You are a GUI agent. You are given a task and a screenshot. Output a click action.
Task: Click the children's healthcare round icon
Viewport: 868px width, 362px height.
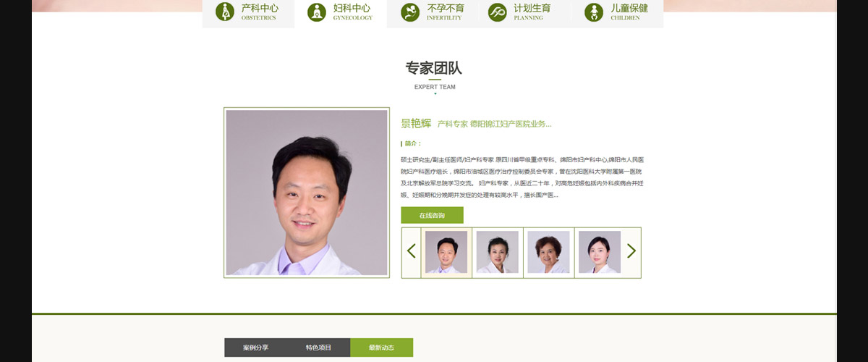pyautogui.click(x=594, y=12)
